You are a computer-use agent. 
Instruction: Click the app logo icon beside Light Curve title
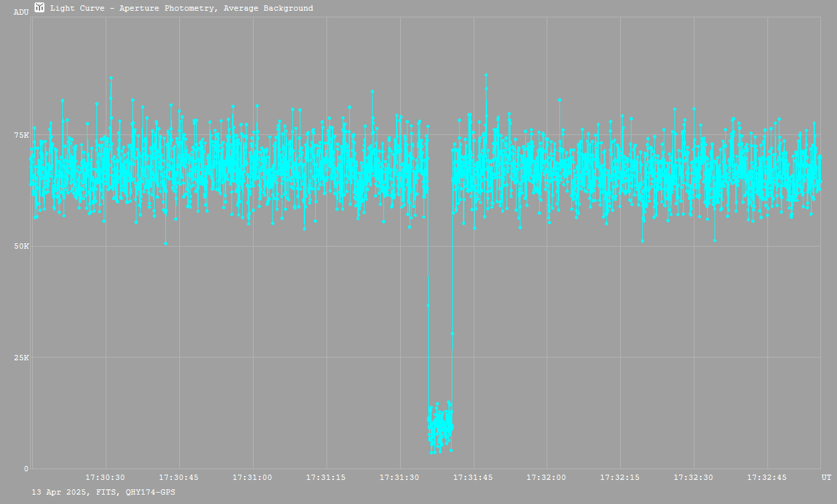(39, 8)
